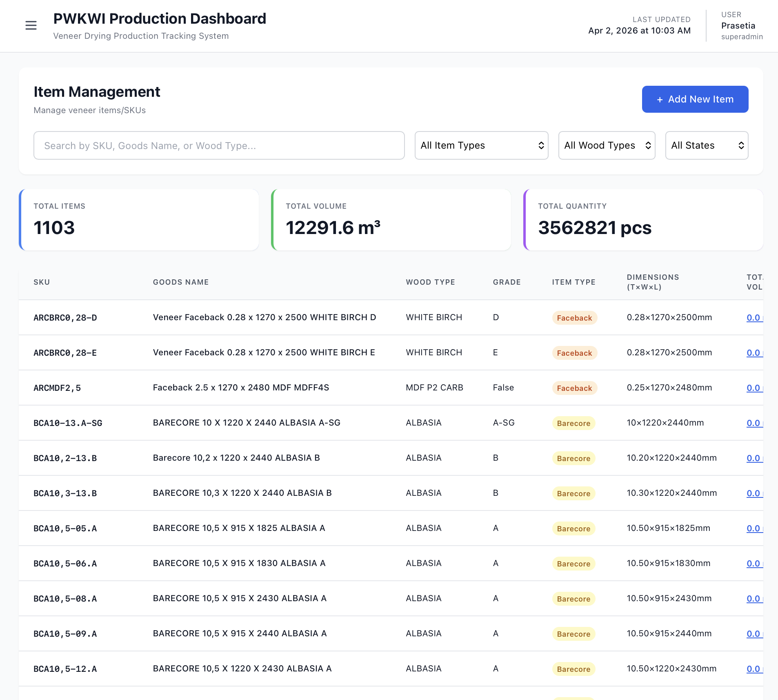Open the hamburger navigation menu

pos(31,25)
